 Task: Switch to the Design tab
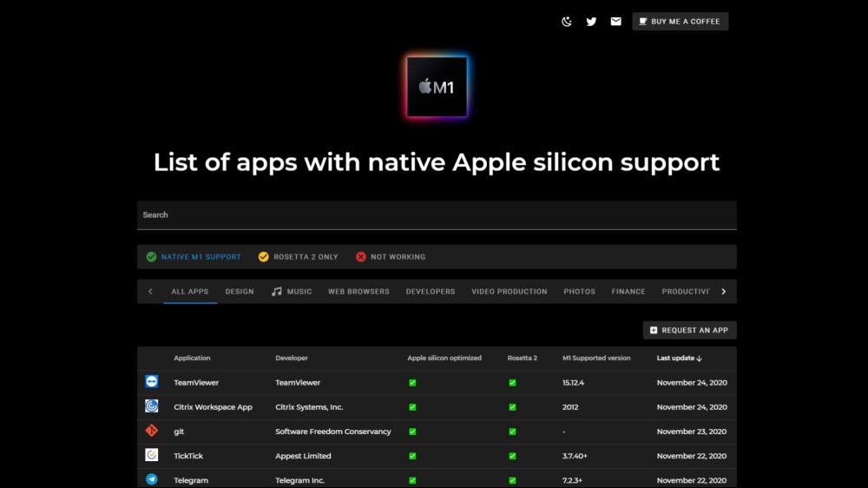click(240, 292)
